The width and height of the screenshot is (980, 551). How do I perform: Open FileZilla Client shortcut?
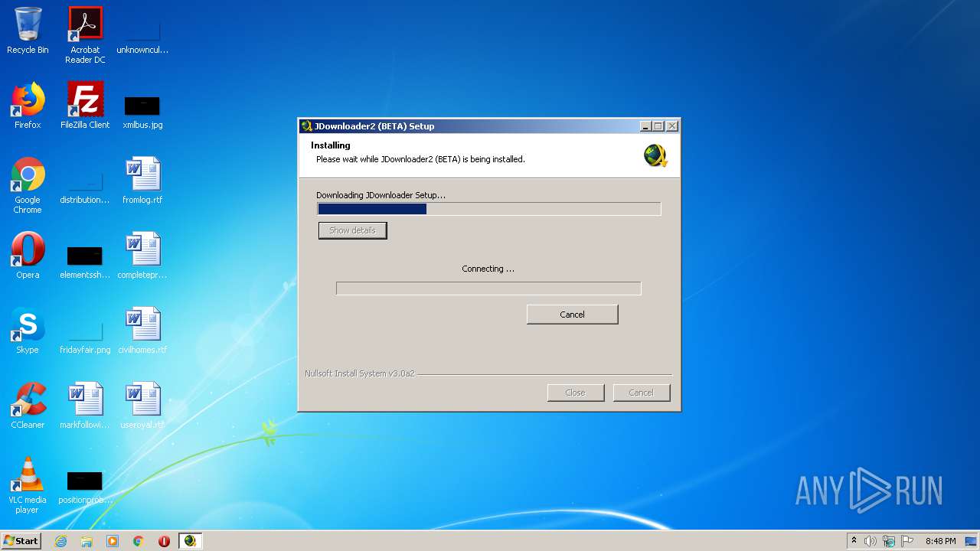[85, 106]
